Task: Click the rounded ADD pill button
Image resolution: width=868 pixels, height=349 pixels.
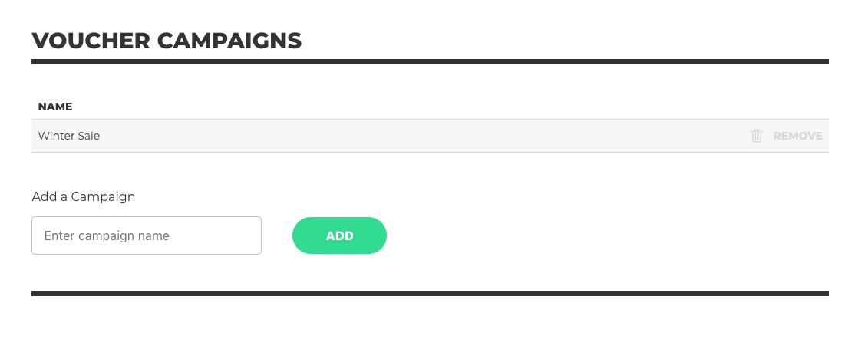Action: click(x=339, y=235)
